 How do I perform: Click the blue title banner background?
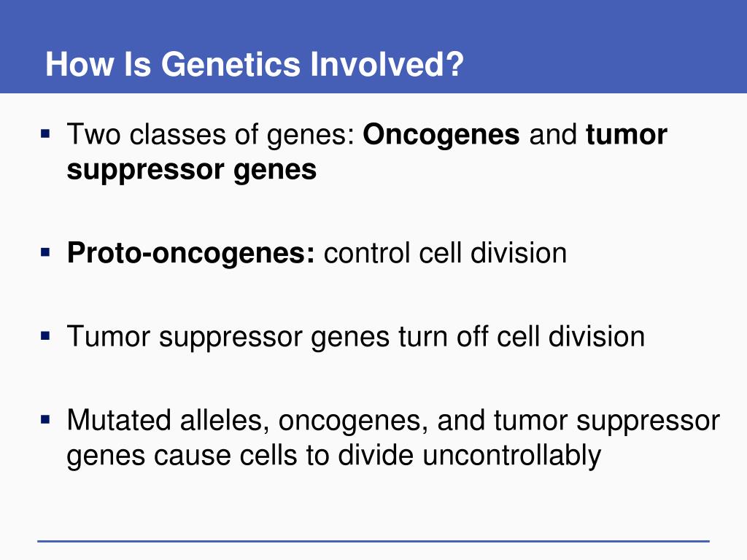373,46
